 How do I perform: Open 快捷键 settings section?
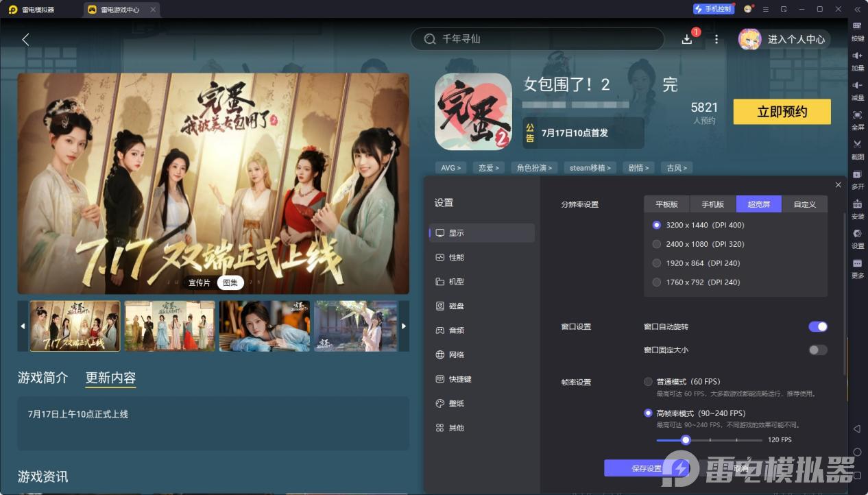pos(482,379)
